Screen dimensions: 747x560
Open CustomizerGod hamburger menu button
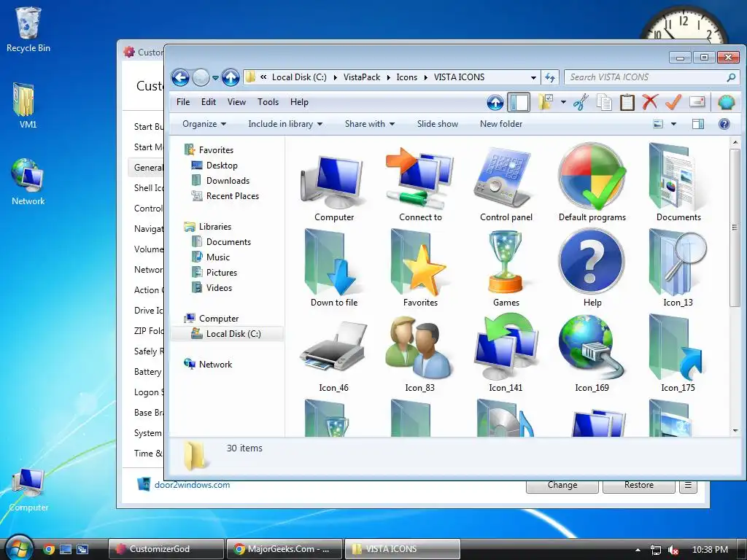click(x=688, y=485)
